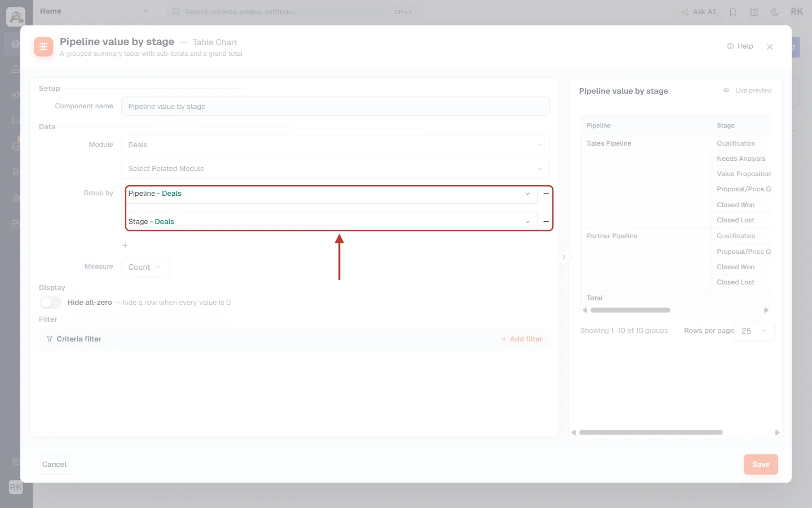Switch to dark mode with the moon icon
The image size is (812, 508).
click(775, 12)
